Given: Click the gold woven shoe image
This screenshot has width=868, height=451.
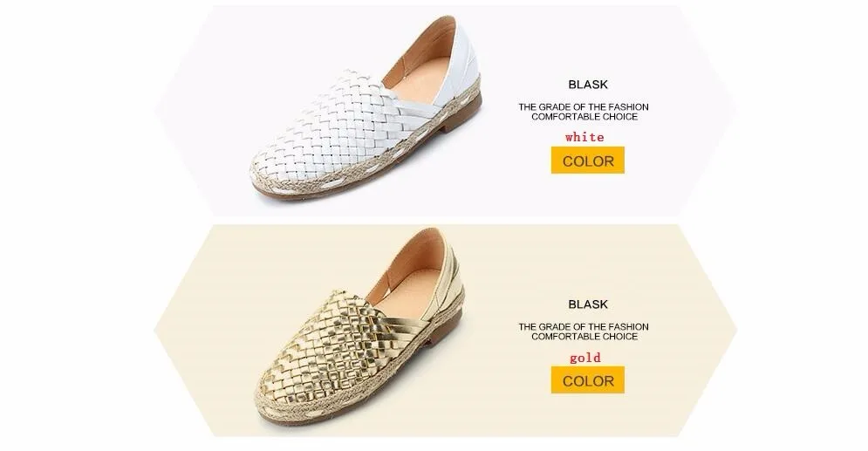Looking at the screenshot, I should tap(359, 326).
